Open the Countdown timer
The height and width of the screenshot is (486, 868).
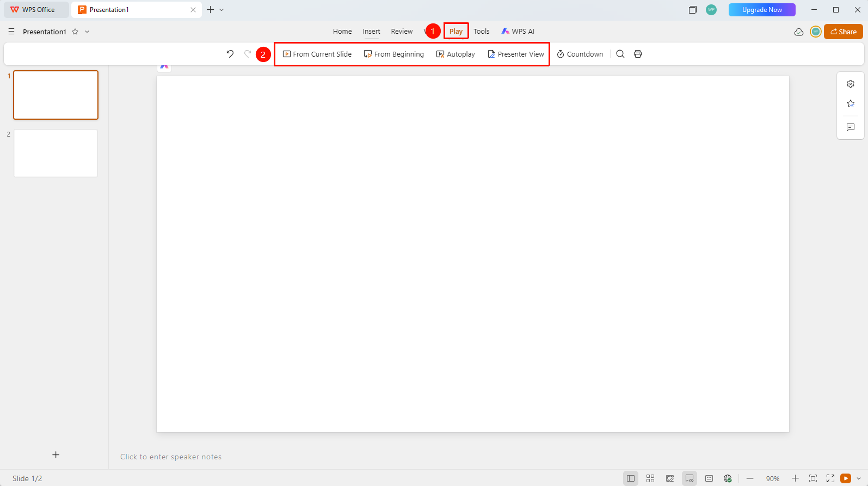(580, 54)
